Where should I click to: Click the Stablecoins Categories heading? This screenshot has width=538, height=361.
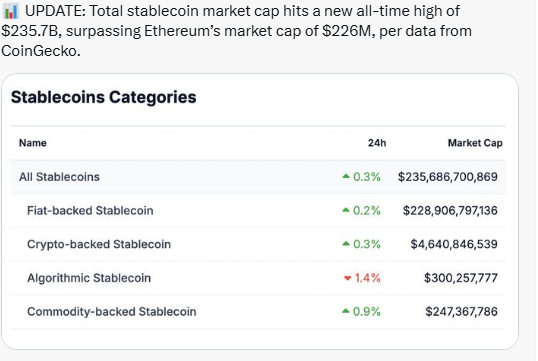104,97
